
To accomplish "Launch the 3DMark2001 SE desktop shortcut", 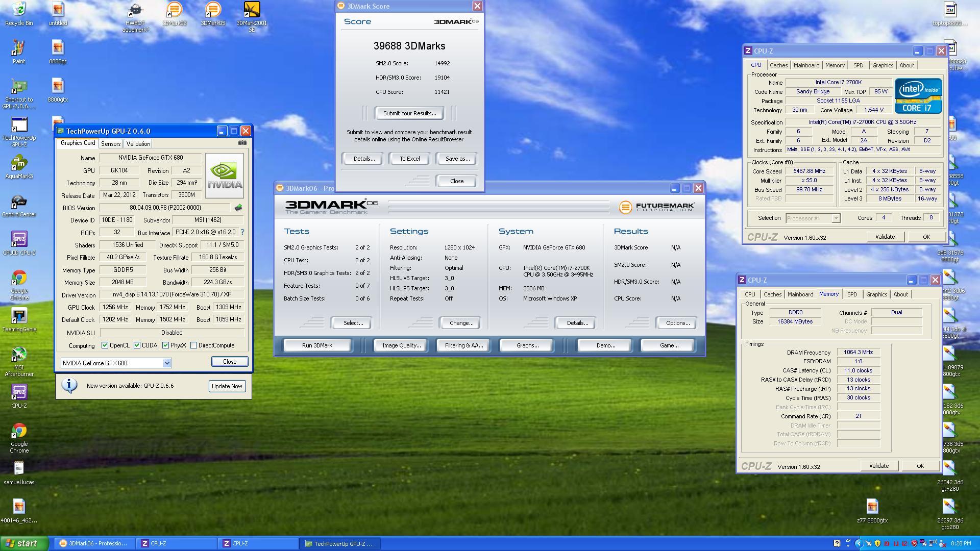I will pos(252,16).
